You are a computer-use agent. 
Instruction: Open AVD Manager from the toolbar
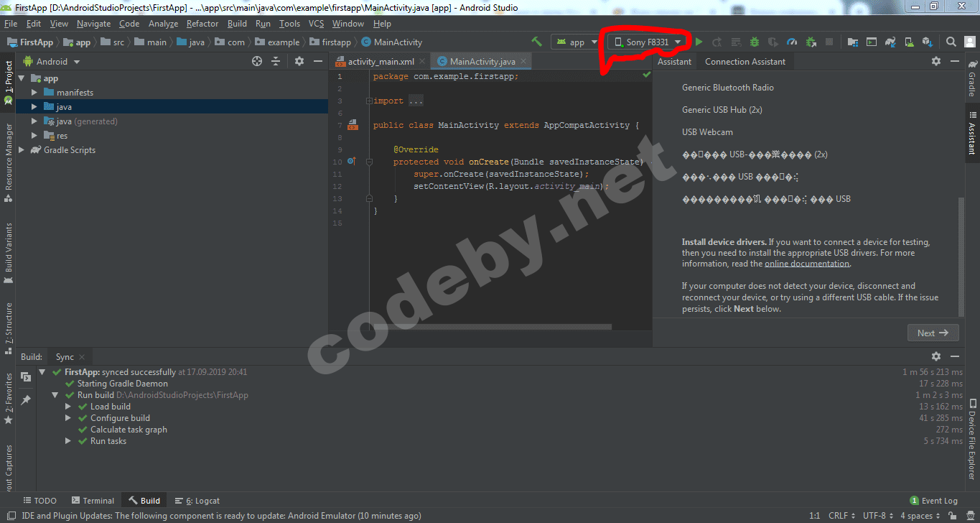pos(908,42)
